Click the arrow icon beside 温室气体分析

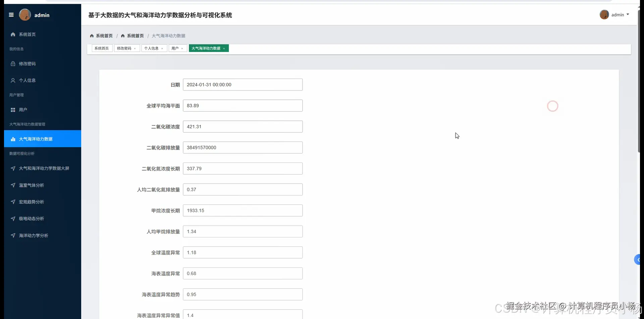pos(13,185)
